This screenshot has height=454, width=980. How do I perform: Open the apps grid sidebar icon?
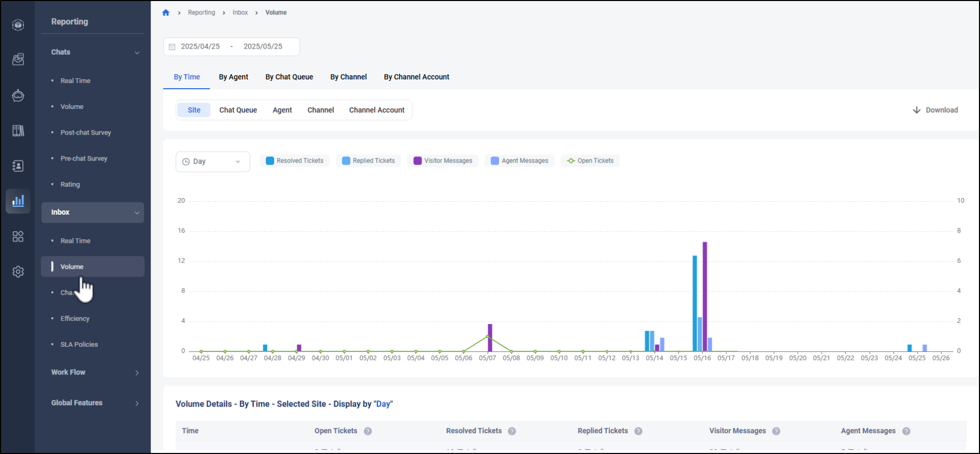(18, 236)
